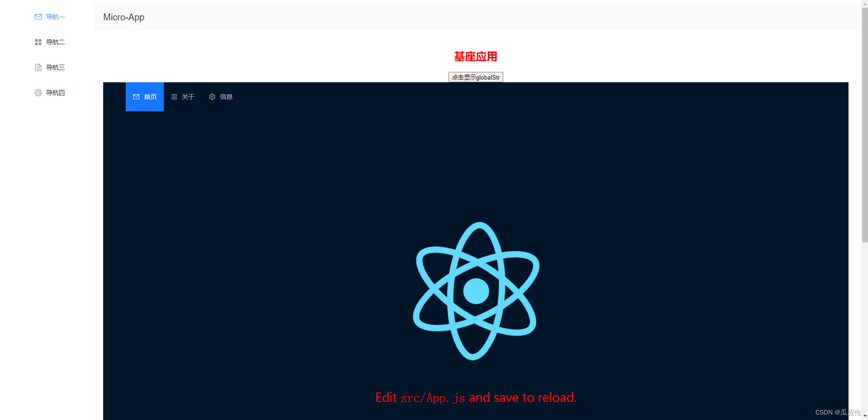Click the mail icon in the 首页 tab
The image size is (868, 420).
click(136, 97)
